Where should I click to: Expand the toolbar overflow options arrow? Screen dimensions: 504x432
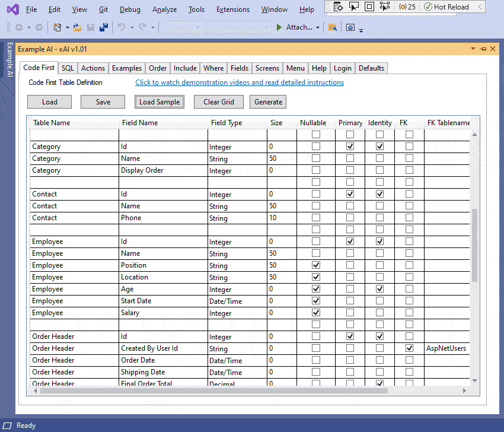361,29
